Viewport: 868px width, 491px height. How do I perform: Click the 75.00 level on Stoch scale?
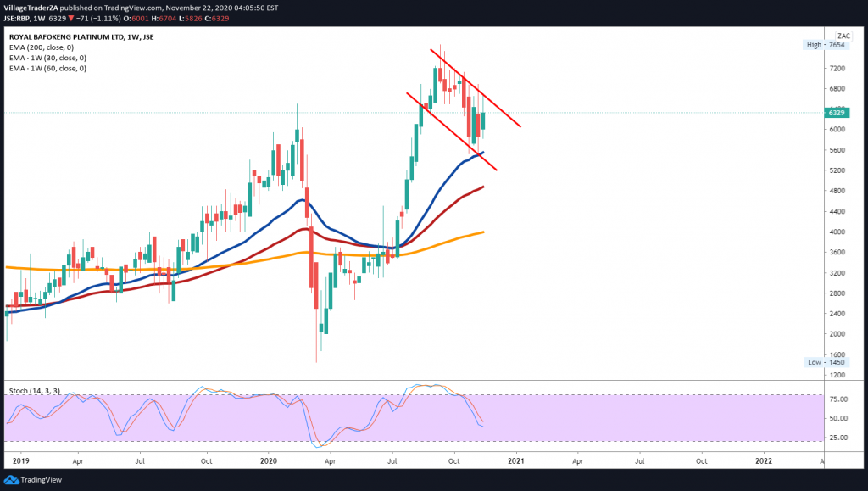click(x=837, y=399)
